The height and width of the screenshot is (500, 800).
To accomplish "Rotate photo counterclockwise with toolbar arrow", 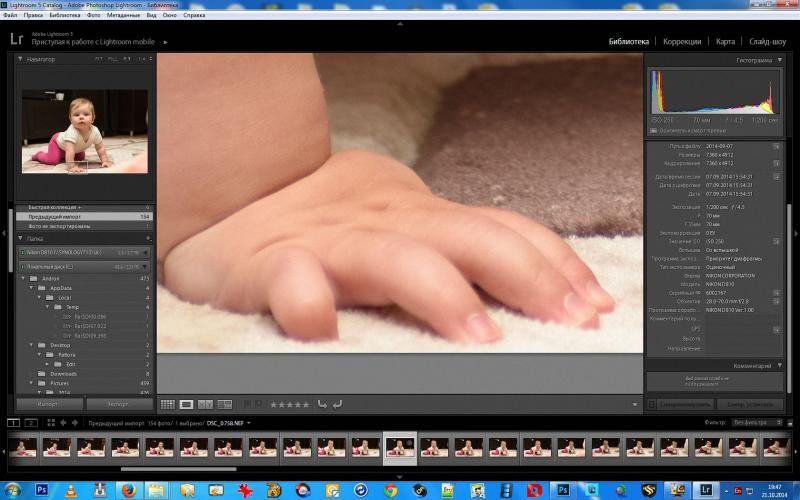I will click(322, 404).
